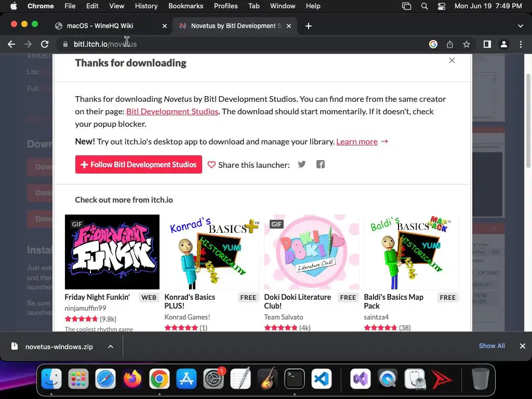
Task: Open Launchpad from the dock
Action: (x=78, y=379)
